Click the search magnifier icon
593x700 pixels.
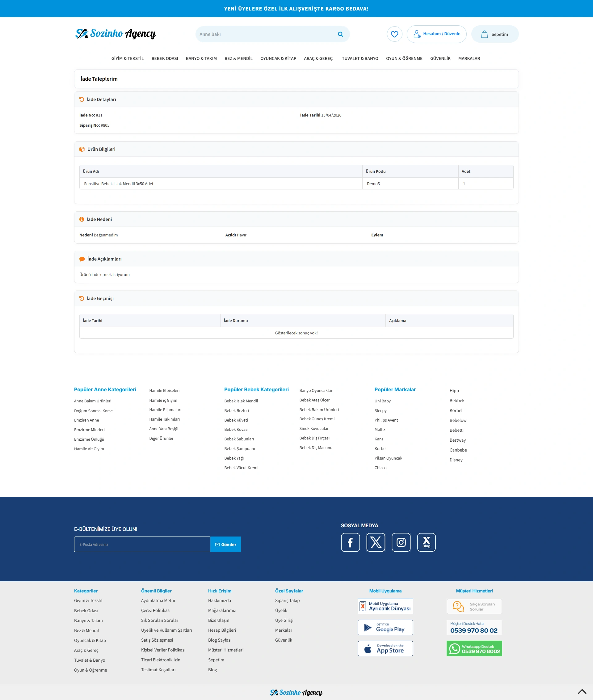click(340, 34)
